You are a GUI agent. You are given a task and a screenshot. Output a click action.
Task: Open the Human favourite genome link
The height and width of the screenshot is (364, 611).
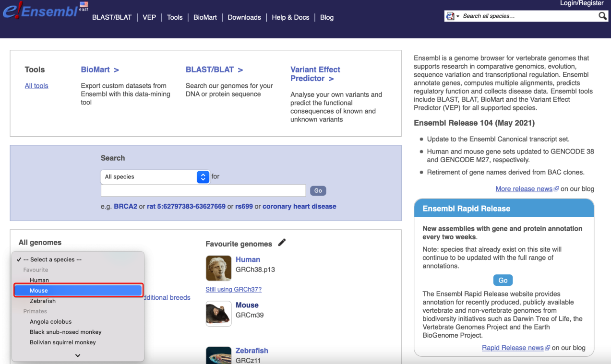[x=248, y=259]
